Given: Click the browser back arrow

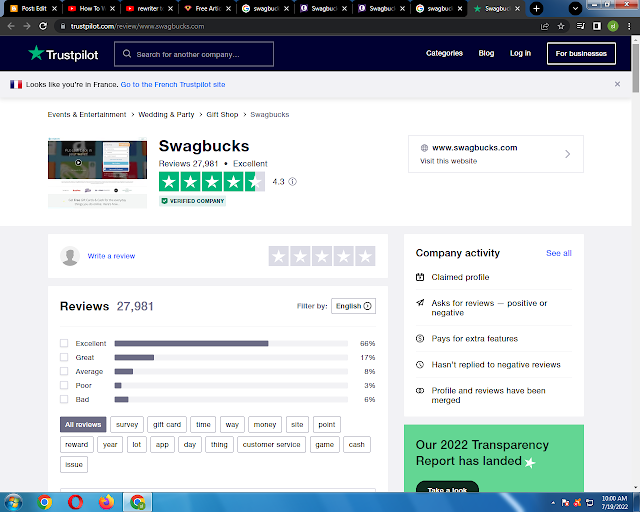Looking at the screenshot, I should 11,26.
